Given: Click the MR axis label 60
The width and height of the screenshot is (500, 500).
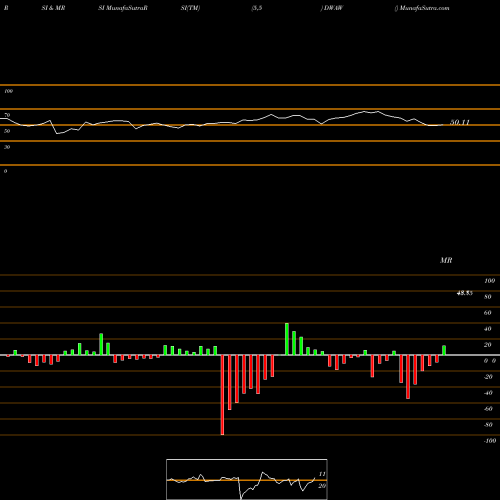Looking at the screenshot, I should 487,313.
